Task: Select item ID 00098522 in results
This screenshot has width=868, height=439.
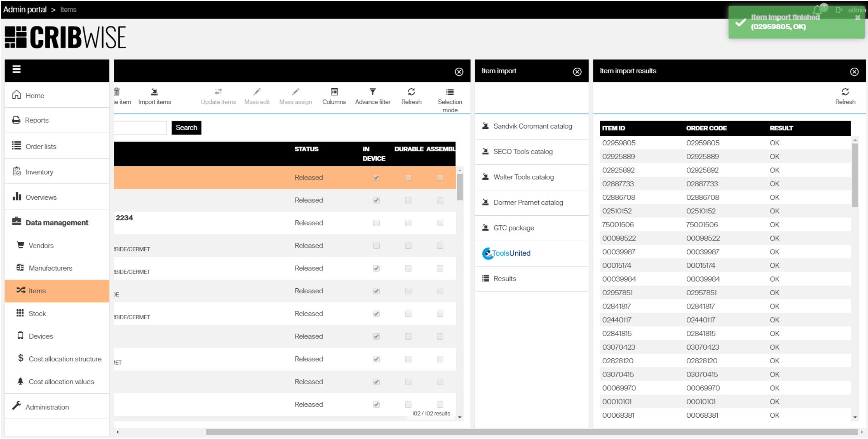Action: [x=619, y=239]
